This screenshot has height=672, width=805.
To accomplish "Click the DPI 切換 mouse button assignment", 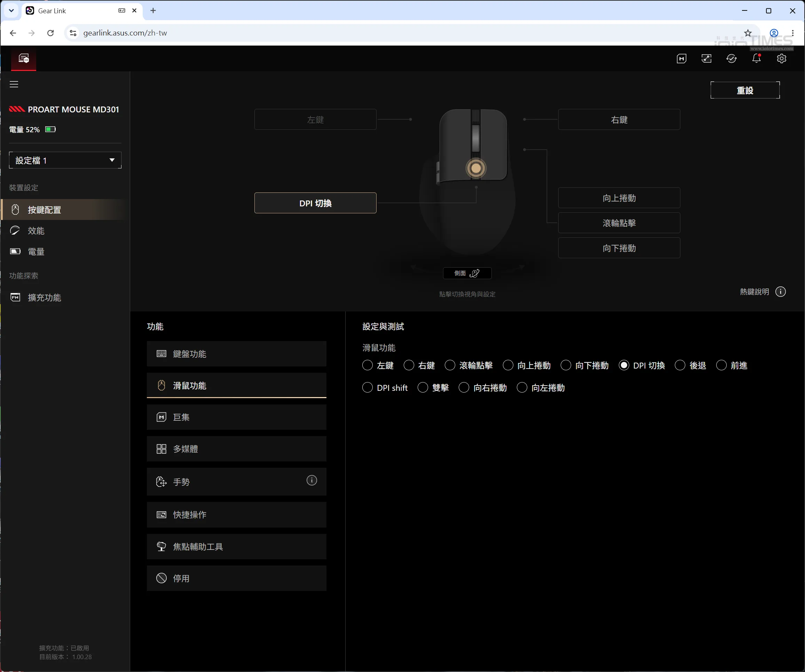I will [x=315, y=203].
